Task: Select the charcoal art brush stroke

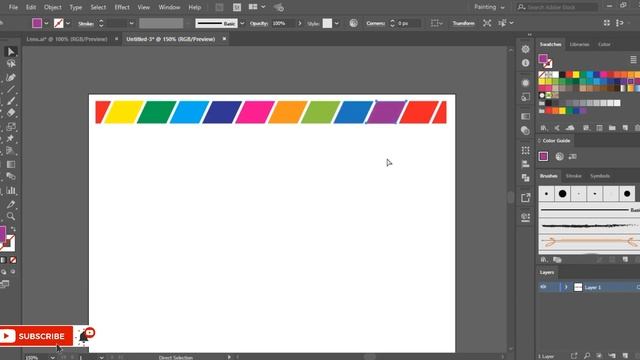Action: (589, 225)
